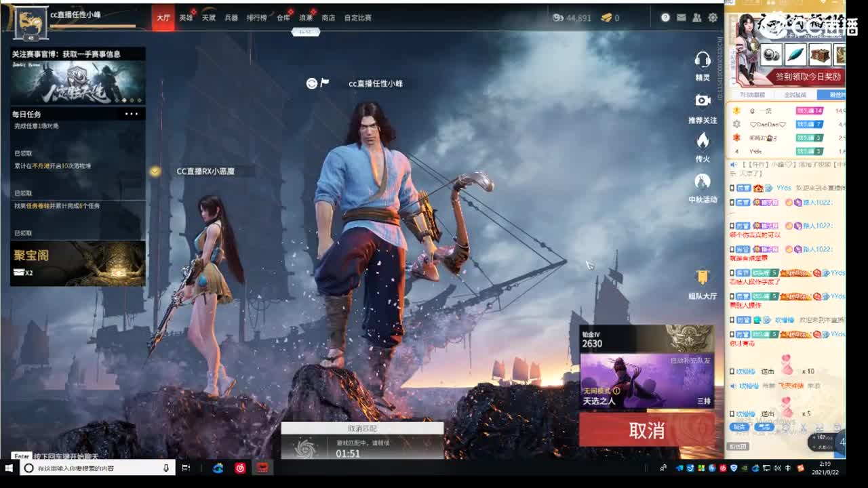Open the Edge browser taskbar icon
The height and width of the screenshot is (488, 868).
coord(218,468)
